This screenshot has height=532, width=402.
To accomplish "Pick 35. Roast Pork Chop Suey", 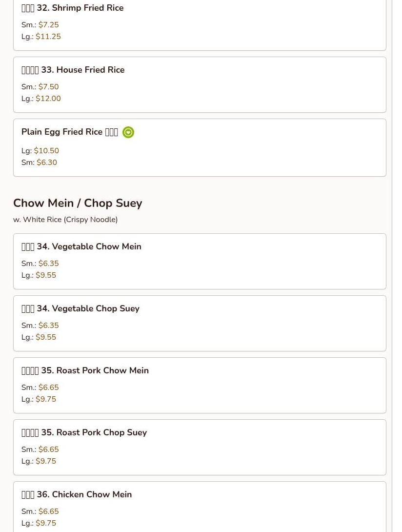I will (200, 447).
